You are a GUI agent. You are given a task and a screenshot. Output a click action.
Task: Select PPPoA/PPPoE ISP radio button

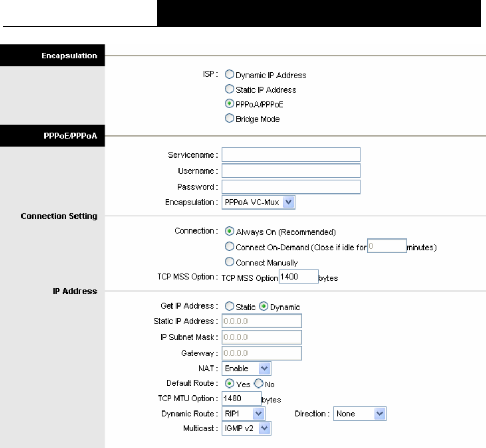(x=229, y=103)
